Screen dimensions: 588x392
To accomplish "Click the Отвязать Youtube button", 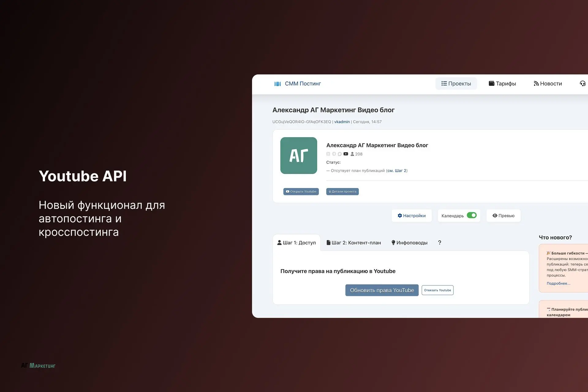I will click(437, 290).
